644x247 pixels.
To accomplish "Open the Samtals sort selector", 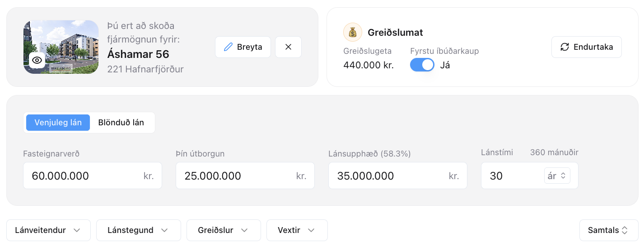I will point(608,230).
